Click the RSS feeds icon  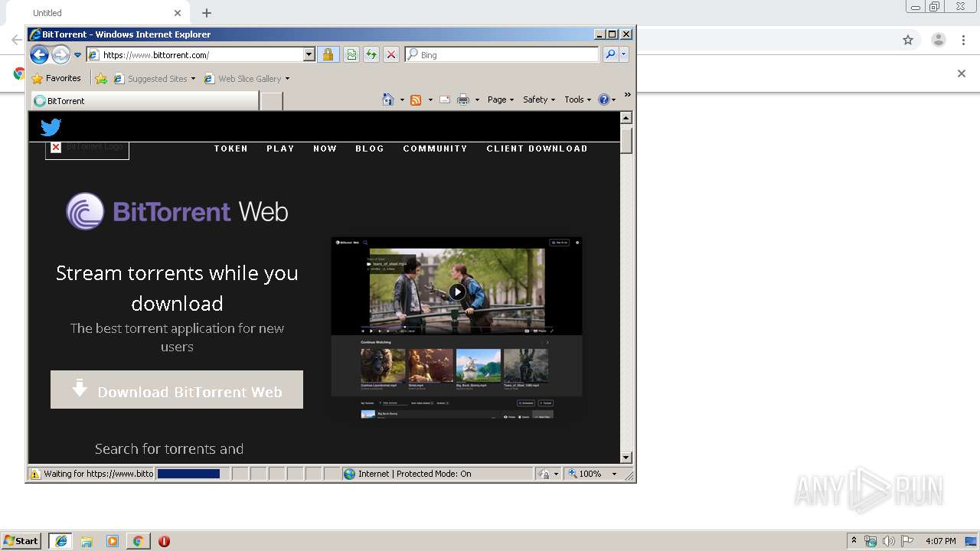point(416,99)
